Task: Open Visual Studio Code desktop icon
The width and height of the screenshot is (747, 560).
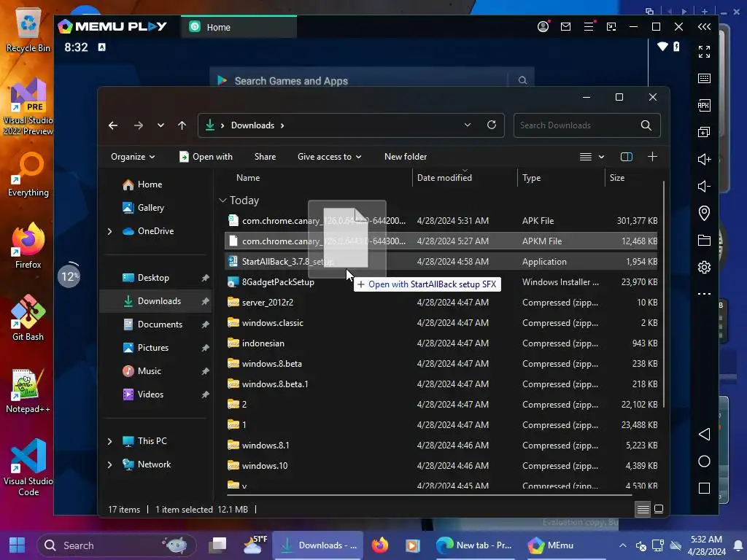Action: [x=28, y=467]
